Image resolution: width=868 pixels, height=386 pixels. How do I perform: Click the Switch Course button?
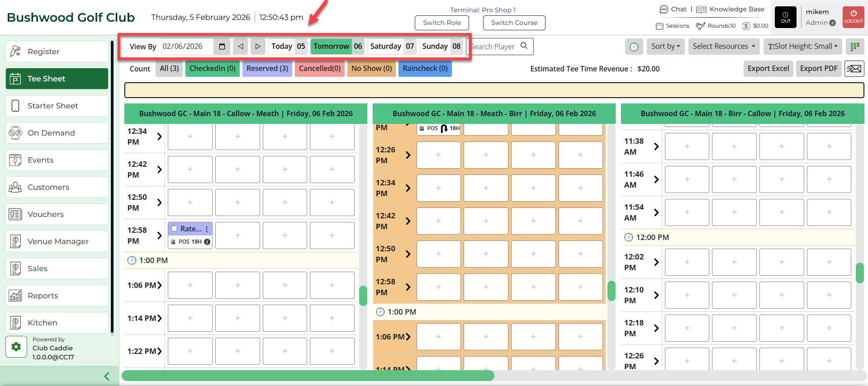(x=514, y=23)
